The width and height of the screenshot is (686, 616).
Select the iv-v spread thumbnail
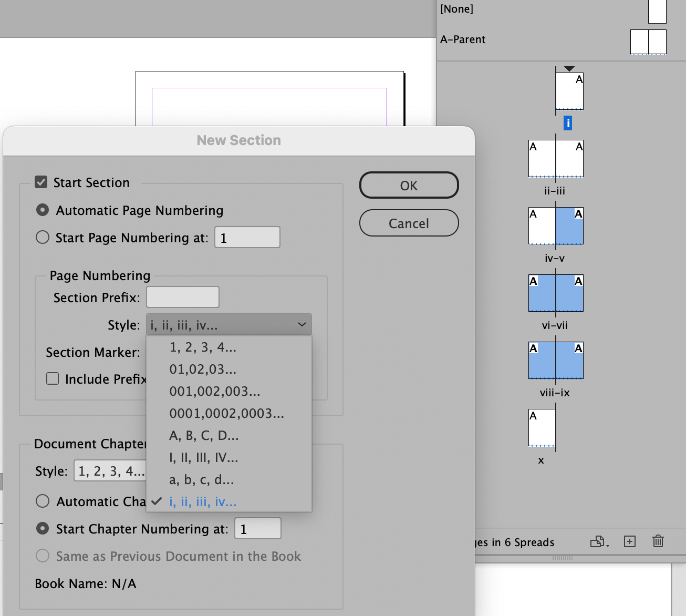(x=555, y=225)
